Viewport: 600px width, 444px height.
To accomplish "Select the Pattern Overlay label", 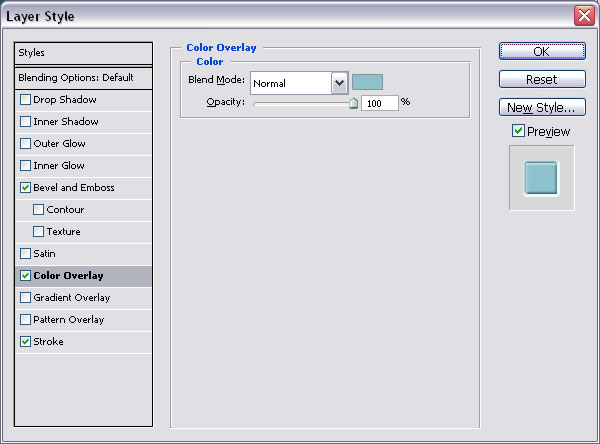I will [68, 320].
